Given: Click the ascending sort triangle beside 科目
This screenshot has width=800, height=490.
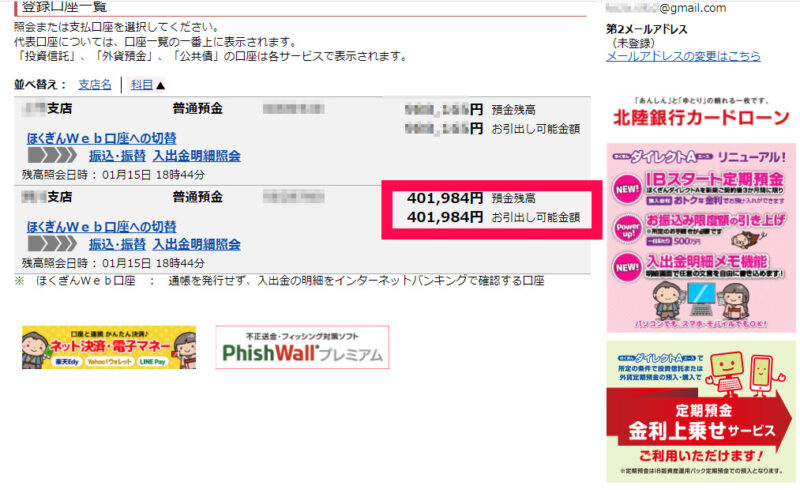Looking at the screenshot, I should 160,85.
